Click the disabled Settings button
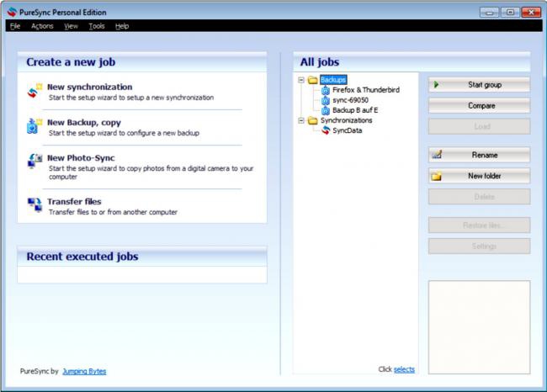 point(480,246)
